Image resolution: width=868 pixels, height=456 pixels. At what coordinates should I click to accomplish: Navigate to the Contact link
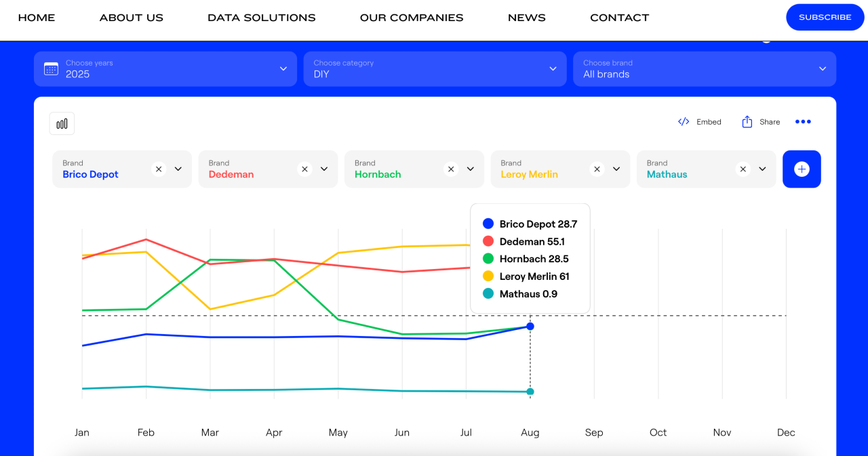click(619, 18)
